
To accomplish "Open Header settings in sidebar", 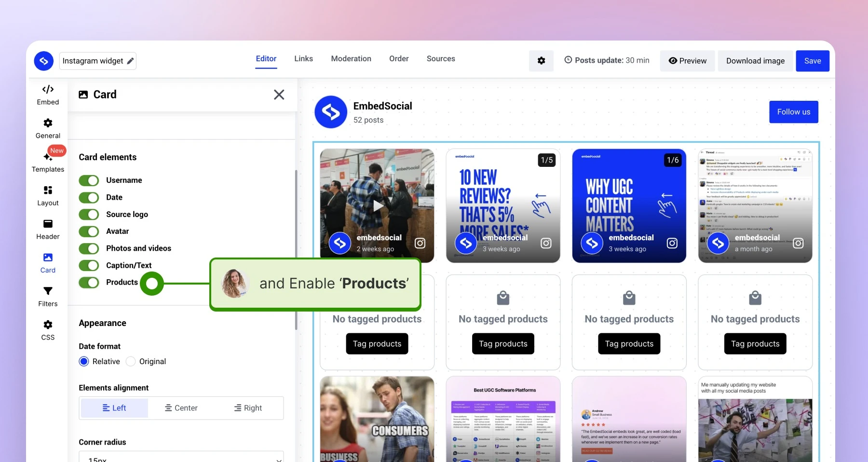I will [48, 230].
